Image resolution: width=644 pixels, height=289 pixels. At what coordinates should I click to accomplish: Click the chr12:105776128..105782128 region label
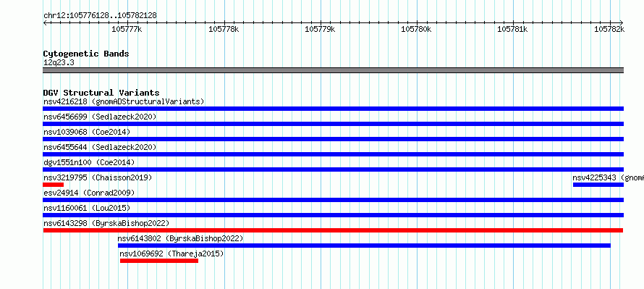[100, 16]
